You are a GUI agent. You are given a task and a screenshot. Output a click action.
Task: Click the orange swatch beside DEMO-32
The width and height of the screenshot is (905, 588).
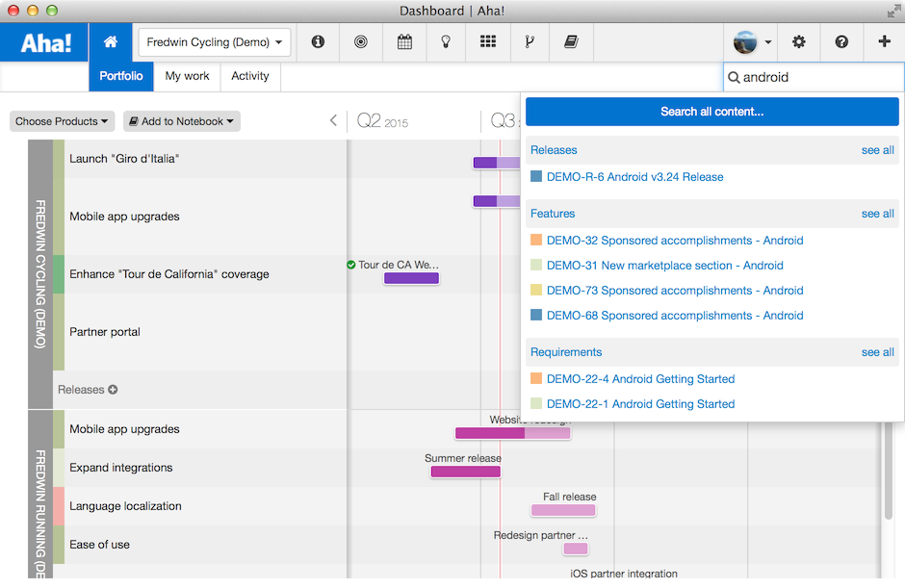tap(536, 240)
